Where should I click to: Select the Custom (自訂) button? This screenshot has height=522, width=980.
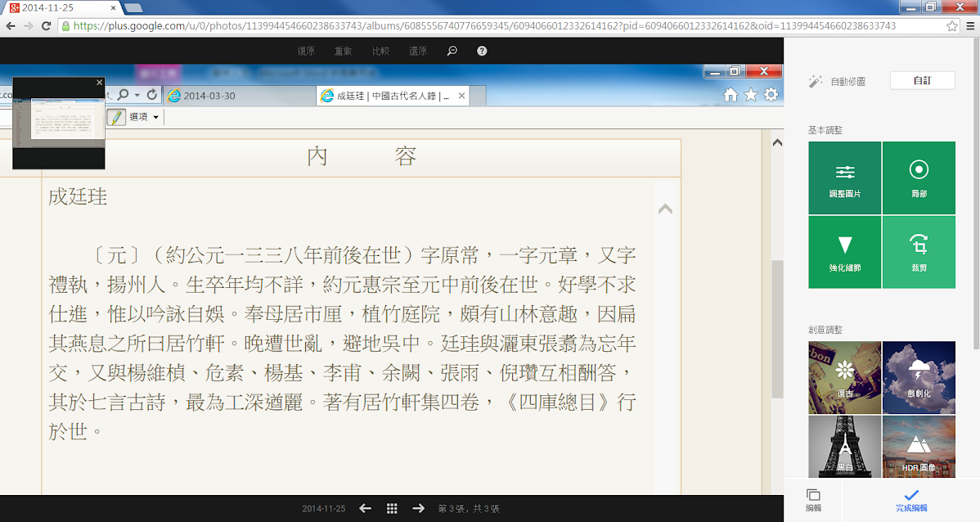[x=923, y=81]
